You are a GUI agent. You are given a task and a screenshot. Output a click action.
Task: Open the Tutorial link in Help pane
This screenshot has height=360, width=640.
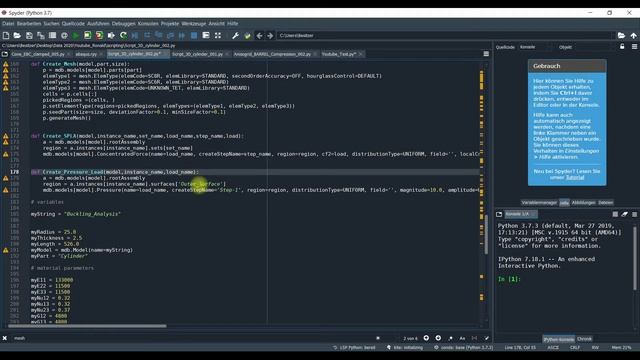pyautogui.click(x=575, y=177)
